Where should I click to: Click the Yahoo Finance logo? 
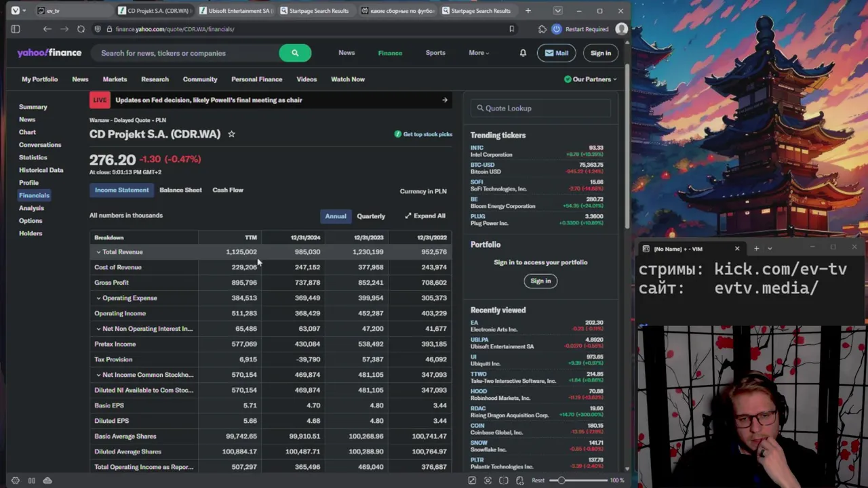(x=50, y=53)
